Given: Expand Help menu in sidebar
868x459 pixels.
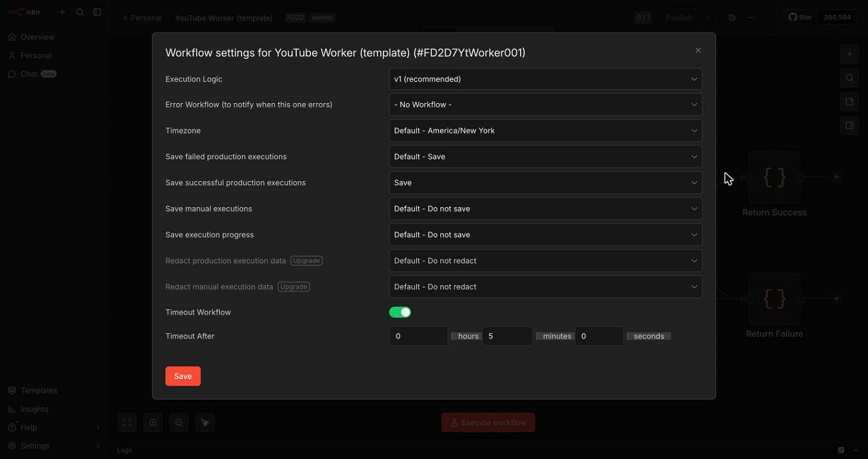Looking at the screenshot, I should click(54, 427).
